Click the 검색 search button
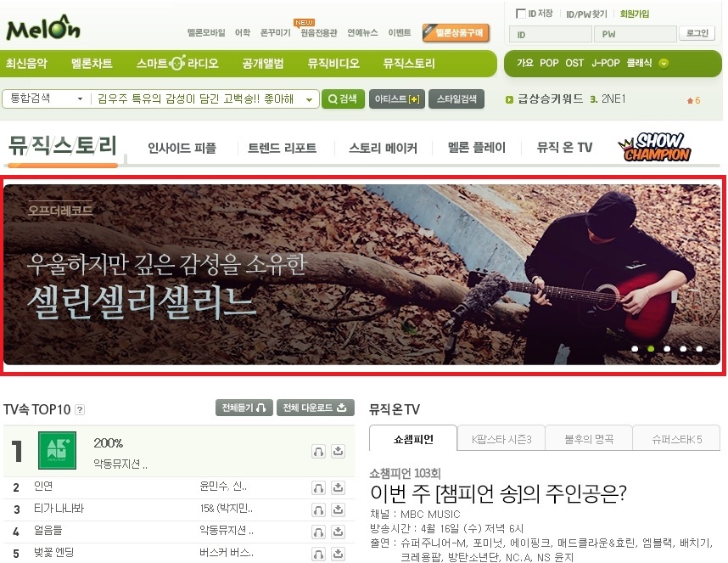728x563 pixels. tap(343, 99)
